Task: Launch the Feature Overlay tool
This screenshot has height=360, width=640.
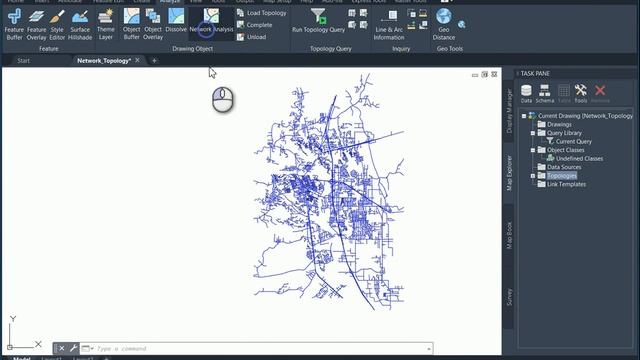Action: 36,24
